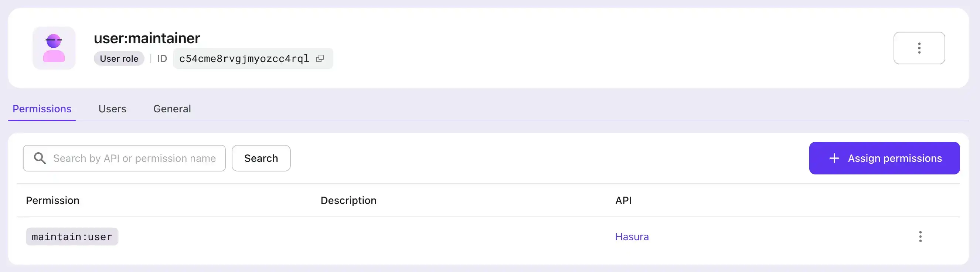This screenshot has height=272, width=980.
Task: Click the magnifier icon in the search field
Action: click(x=40, y=158)
